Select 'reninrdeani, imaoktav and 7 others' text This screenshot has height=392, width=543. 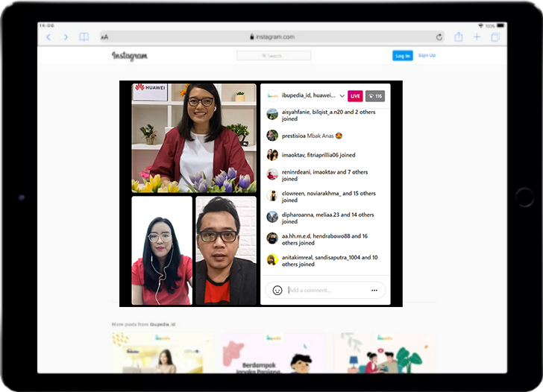[x=324, y=172]
